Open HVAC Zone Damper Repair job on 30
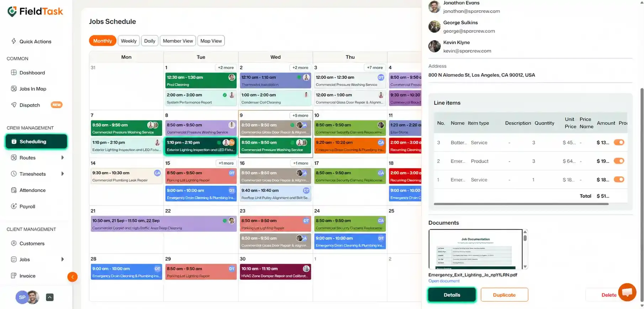 [x=275, y=272]
